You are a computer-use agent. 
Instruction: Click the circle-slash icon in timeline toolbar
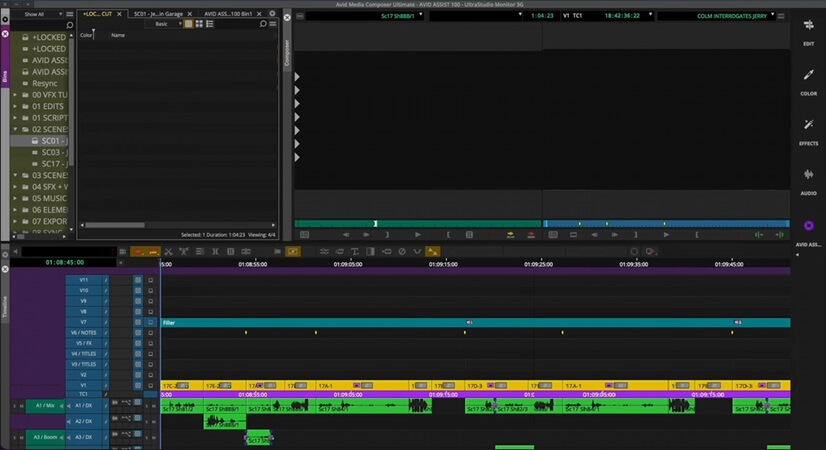(401, 252)
